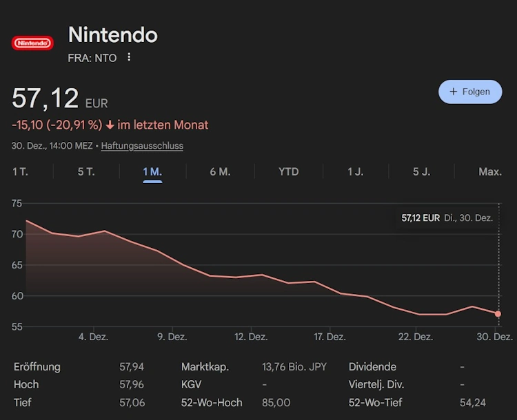This screenshot has height=420, width=517.
Task: Select the 1 J. range tab
Action: coord(355,171)
